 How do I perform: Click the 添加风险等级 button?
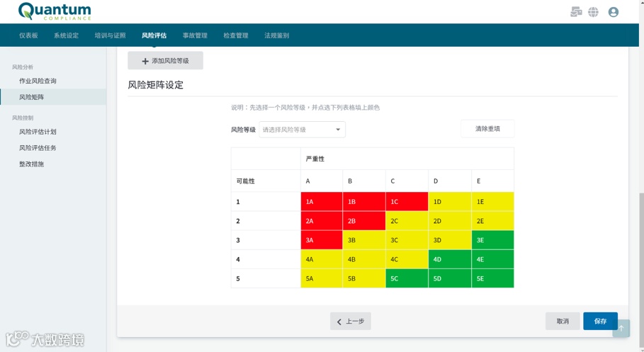tap(166, 61)
